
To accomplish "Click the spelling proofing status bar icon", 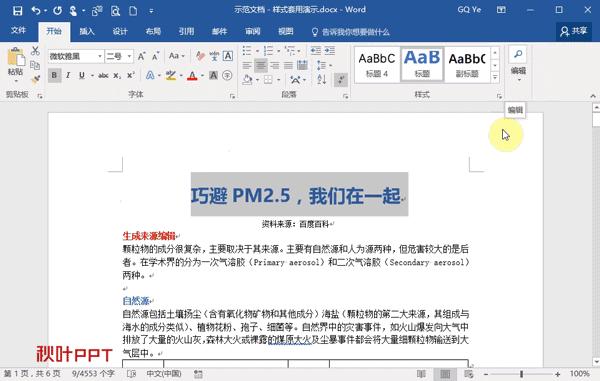I will (x=131, y=374).
